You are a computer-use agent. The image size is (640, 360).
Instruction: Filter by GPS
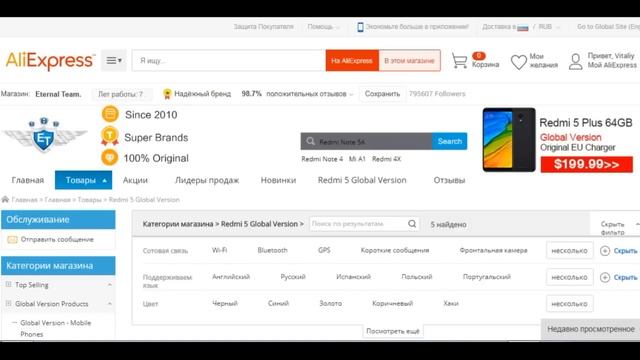coord(324,250)
